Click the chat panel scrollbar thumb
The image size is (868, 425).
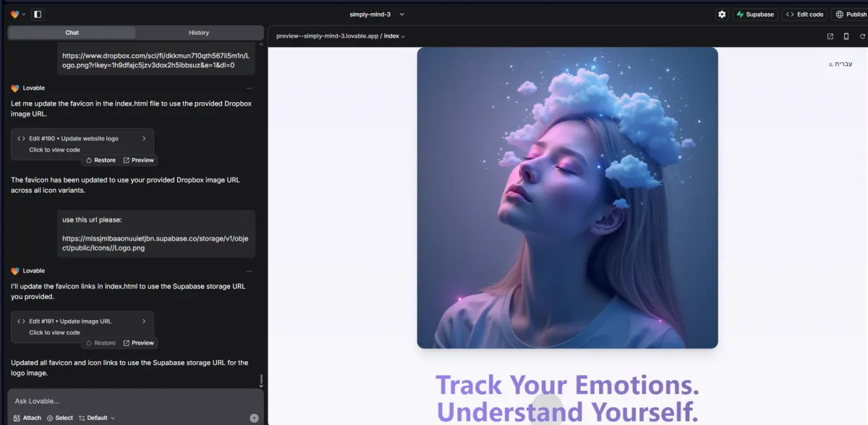point(261,381)
